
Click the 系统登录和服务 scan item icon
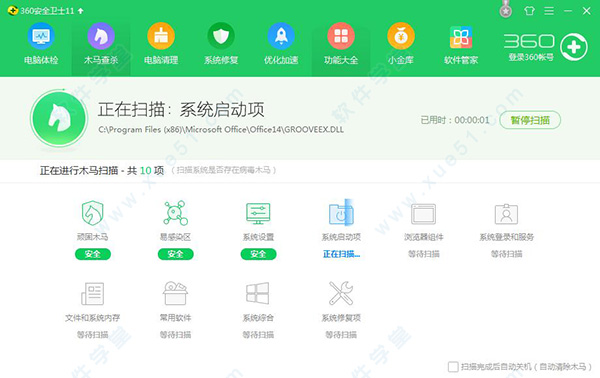(506, 214)
